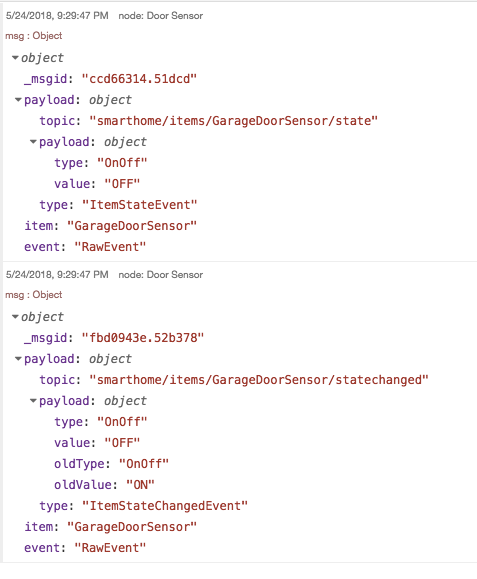This screenshot has width=477, height=579.
Task: Select the msgid value "fbd0943e.52b378"
Action: click(143, 338)
